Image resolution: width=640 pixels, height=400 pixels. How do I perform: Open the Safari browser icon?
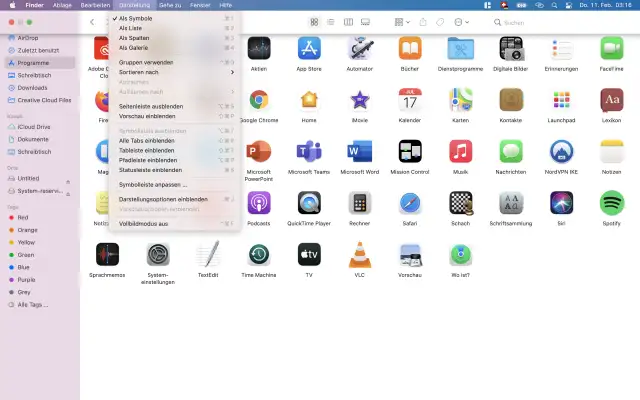pos(410,203)
